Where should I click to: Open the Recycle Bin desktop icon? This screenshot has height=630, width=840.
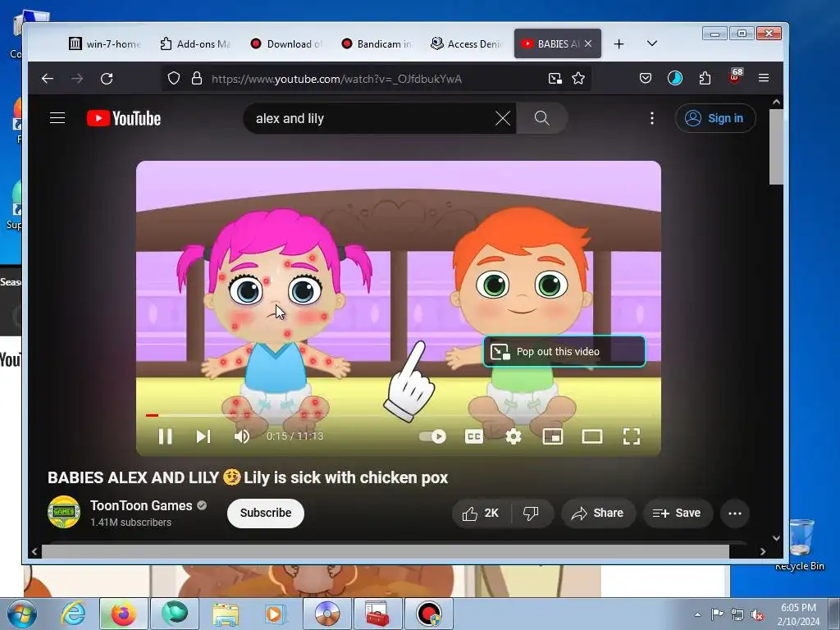pyautogui.click(x=799, y=544)
